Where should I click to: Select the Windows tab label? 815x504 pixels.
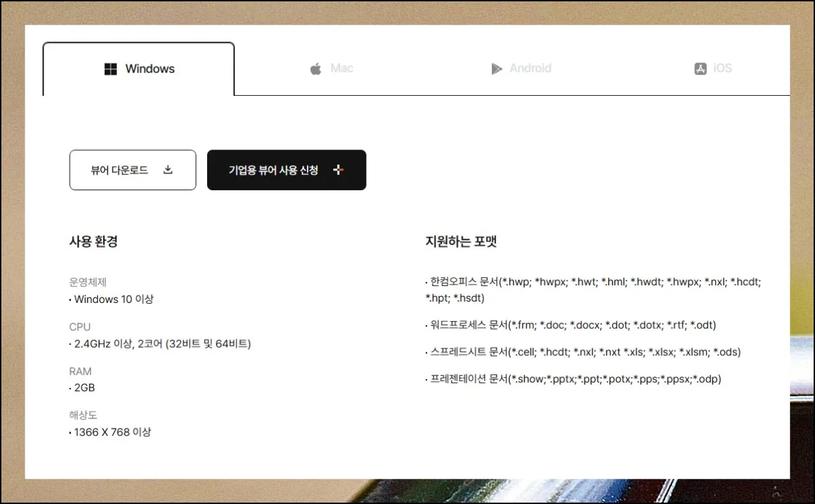point(149,69)
